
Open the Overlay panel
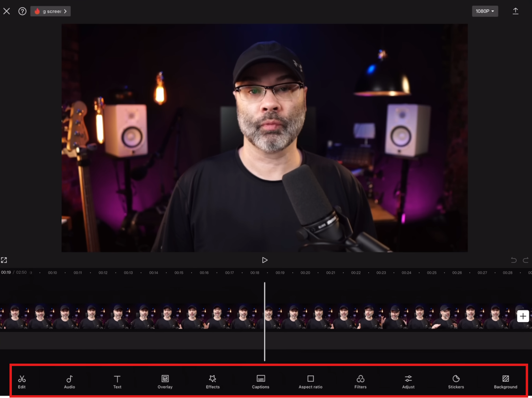pyautogui.click(x=165, y=381)
